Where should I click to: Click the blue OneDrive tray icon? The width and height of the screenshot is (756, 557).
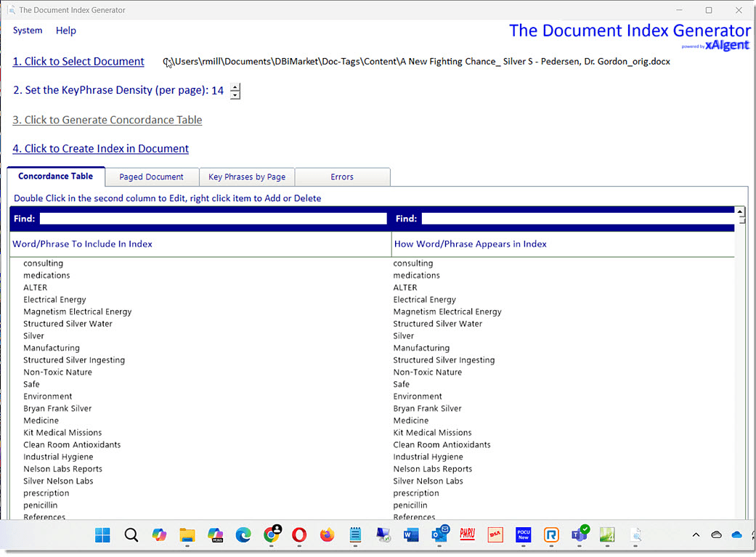(736, 534)
